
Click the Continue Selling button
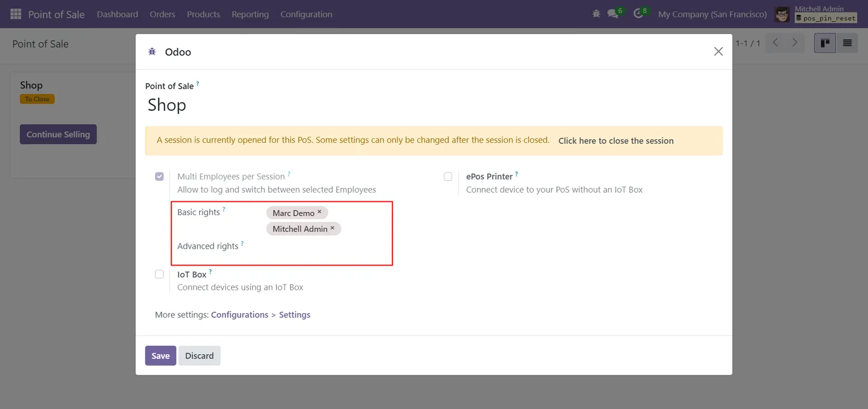(x=58, y=134)
